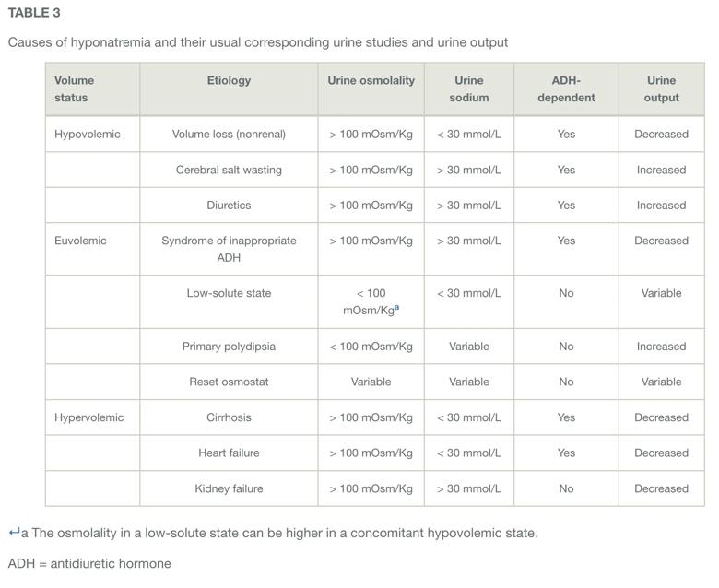Select the "ADH = antidiuretic hormone" abbreviation note
The height and width of the screenshot is (588, 719).
(x=89, y=563)
